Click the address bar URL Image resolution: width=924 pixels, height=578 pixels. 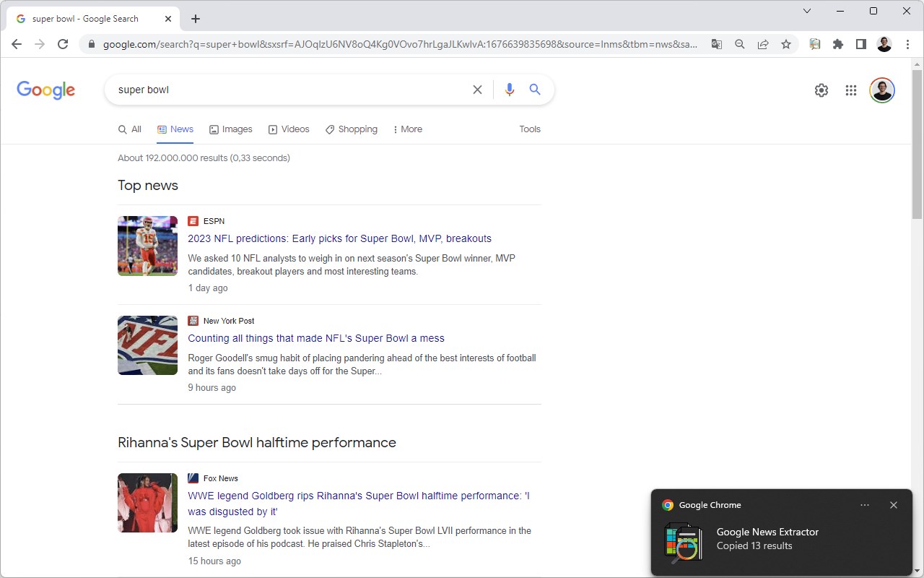(x=400, y=44)
